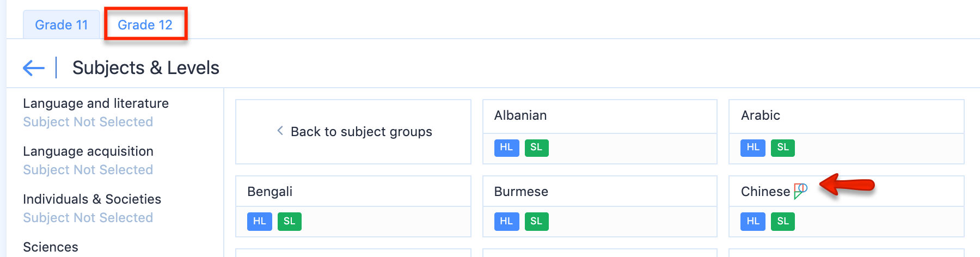980x257 pixels.
Task: Open Language and literature subject group
Action: tap(96, 103)
